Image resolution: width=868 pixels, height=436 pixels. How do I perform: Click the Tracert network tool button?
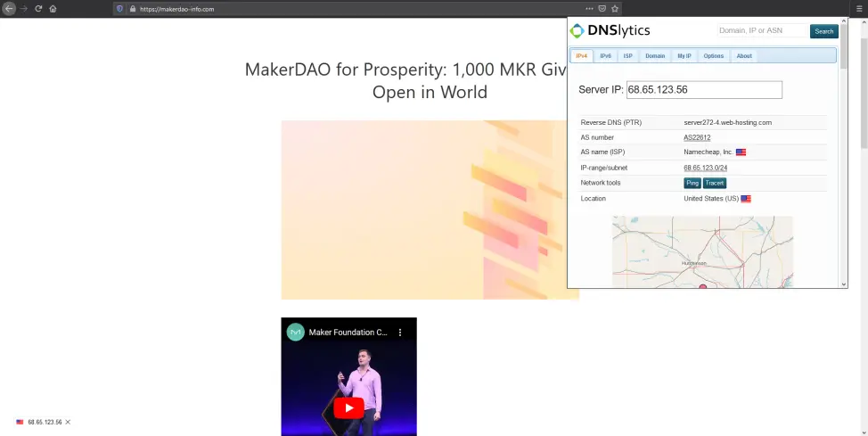click(x=714, y=183)
